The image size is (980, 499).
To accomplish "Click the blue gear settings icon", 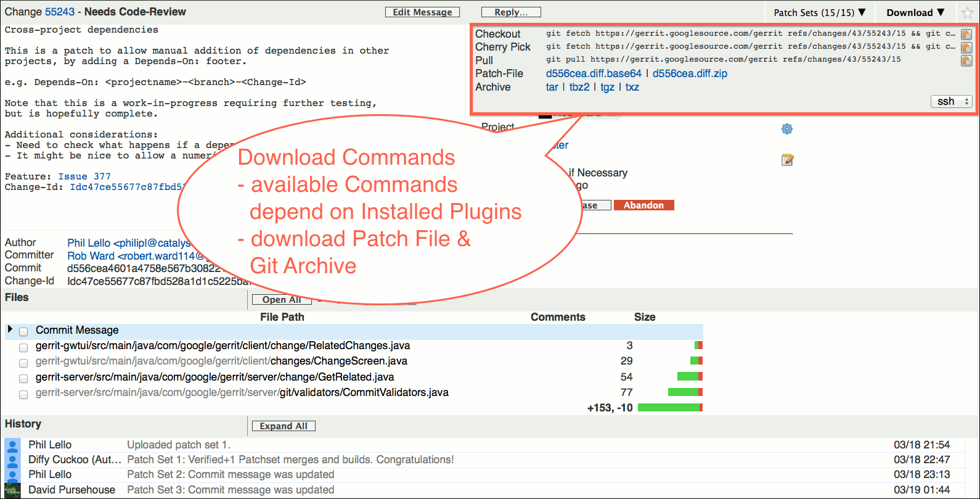I will point(786,129).
